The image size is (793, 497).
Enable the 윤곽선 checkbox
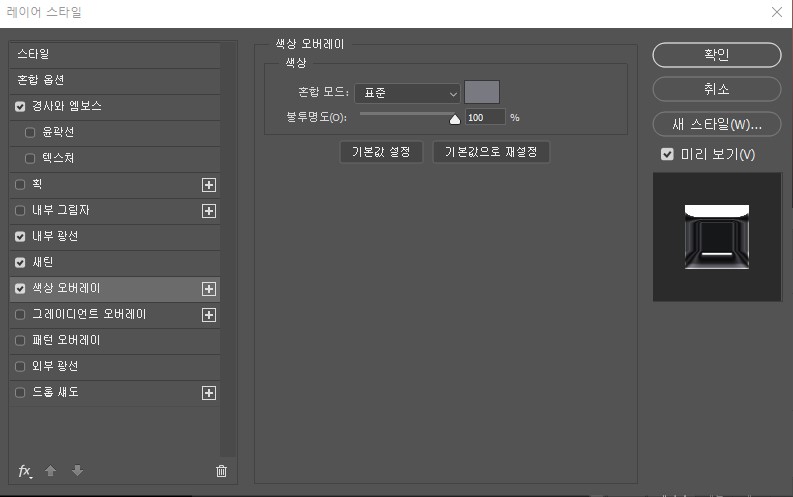(x=30, y=132)
